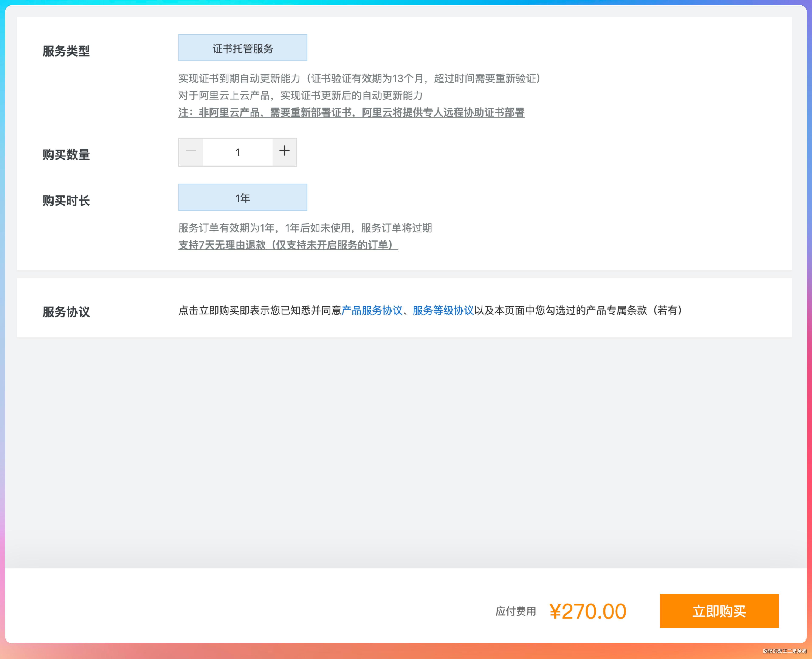
Task: Choose the 1年 purchase duration option
Action: point(242,197)
